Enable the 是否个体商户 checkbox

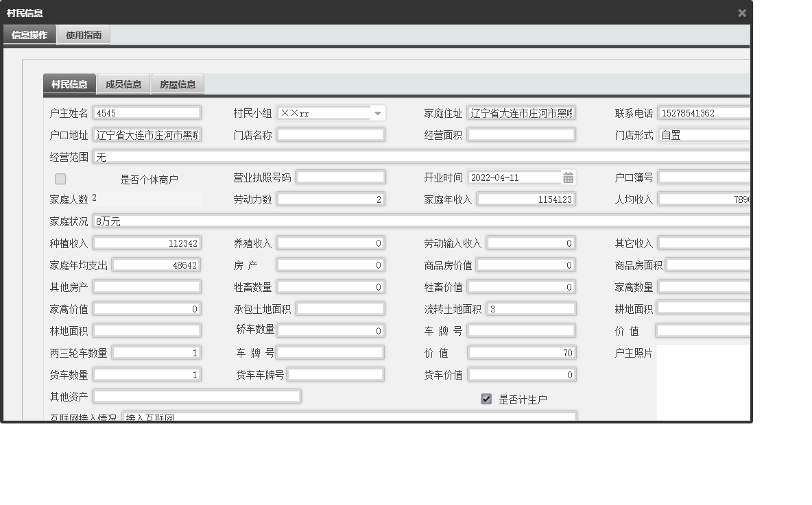60,178
